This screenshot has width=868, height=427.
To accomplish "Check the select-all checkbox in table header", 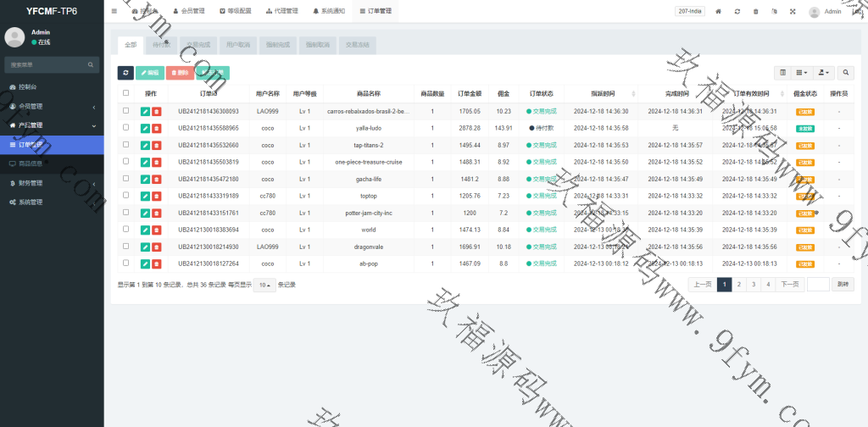I will point(126,93).
